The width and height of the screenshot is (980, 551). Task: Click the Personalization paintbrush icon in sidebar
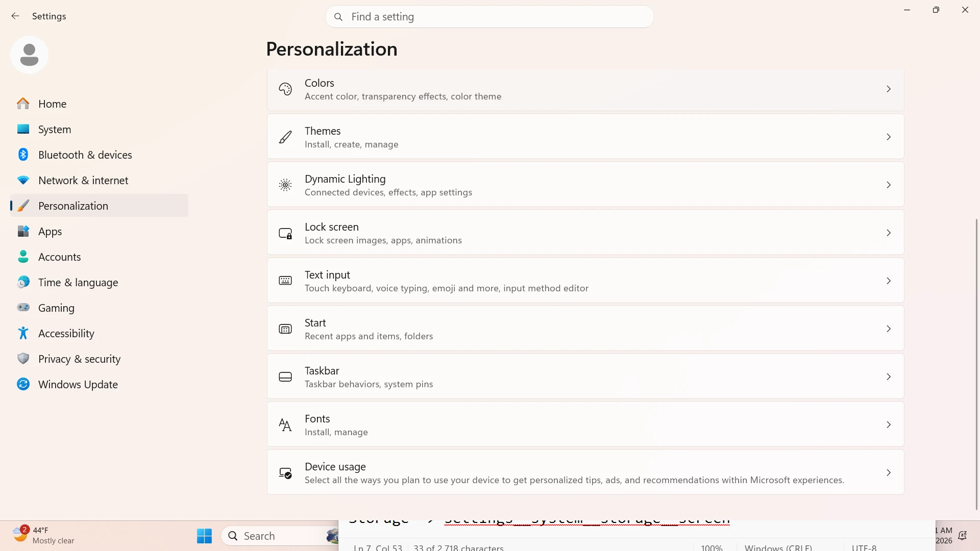click(x=23, y=206)
